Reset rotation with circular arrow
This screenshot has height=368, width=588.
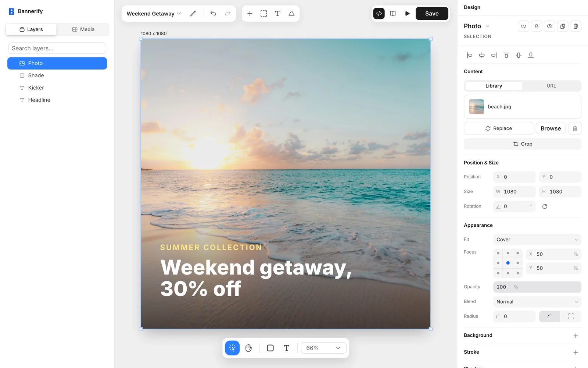(545, 206)
